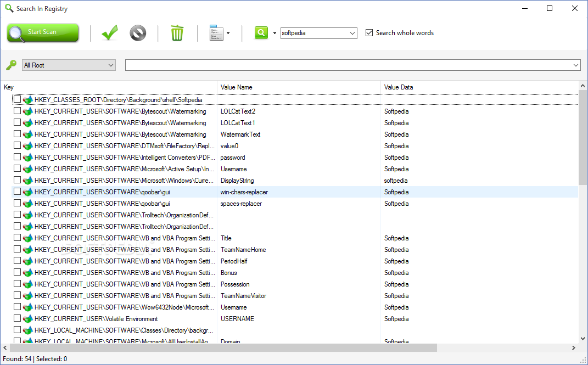Click the horizontal scrollbar thumb

point(223,348)
